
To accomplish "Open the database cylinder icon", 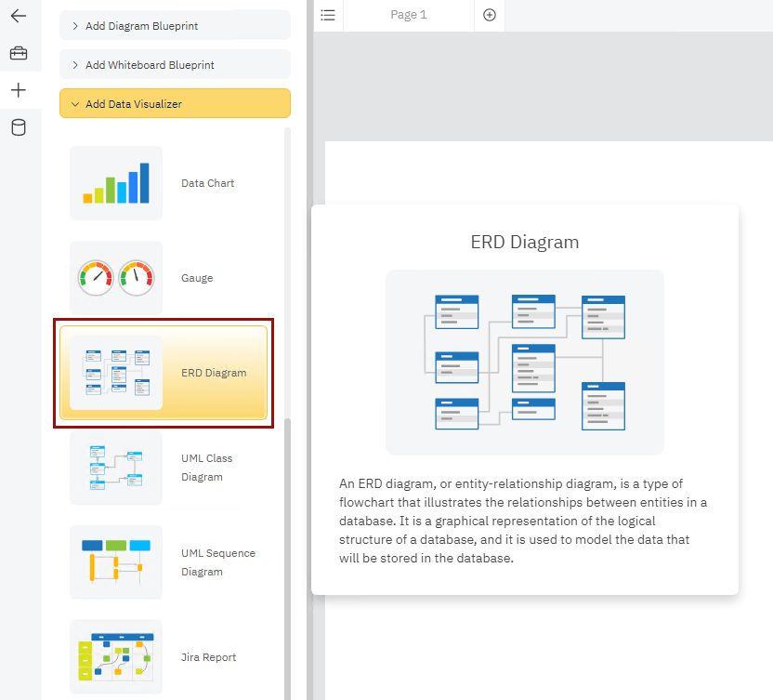I will pos(19,127).
